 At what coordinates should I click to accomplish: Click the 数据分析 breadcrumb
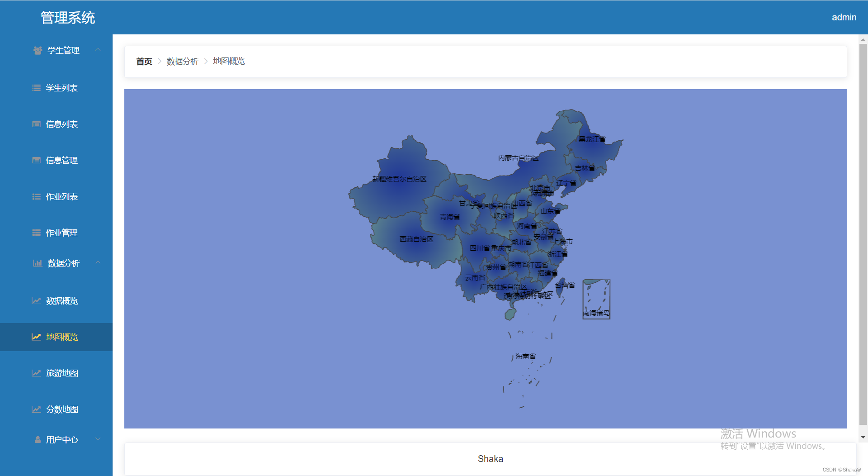tap(182, 61)
